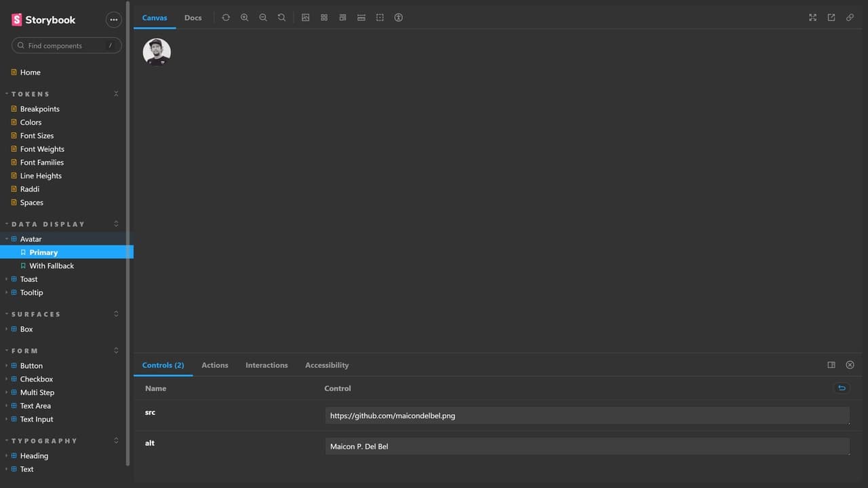Switch to the Docs tab
The width and height of the screenshot is (868, 488).
[193, 18]
